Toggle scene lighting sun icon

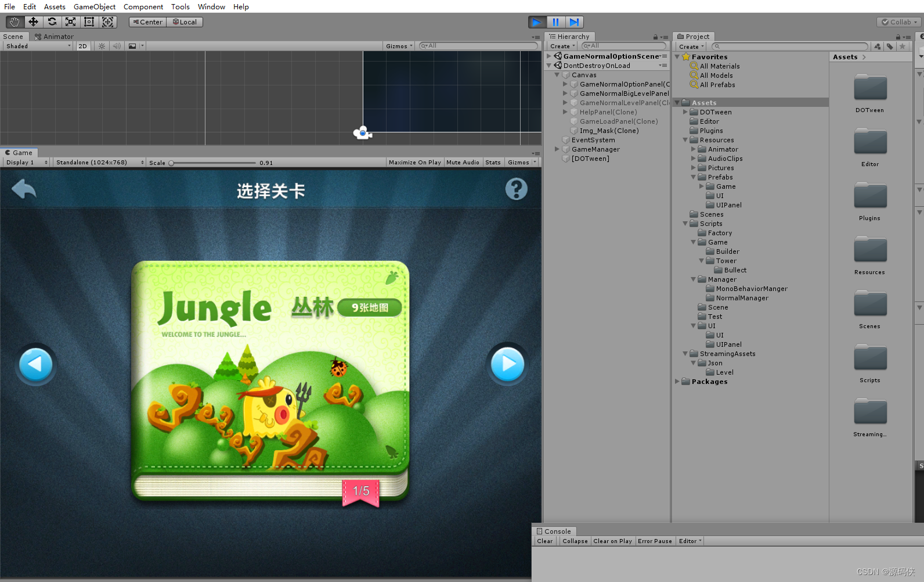pos(102,46)
